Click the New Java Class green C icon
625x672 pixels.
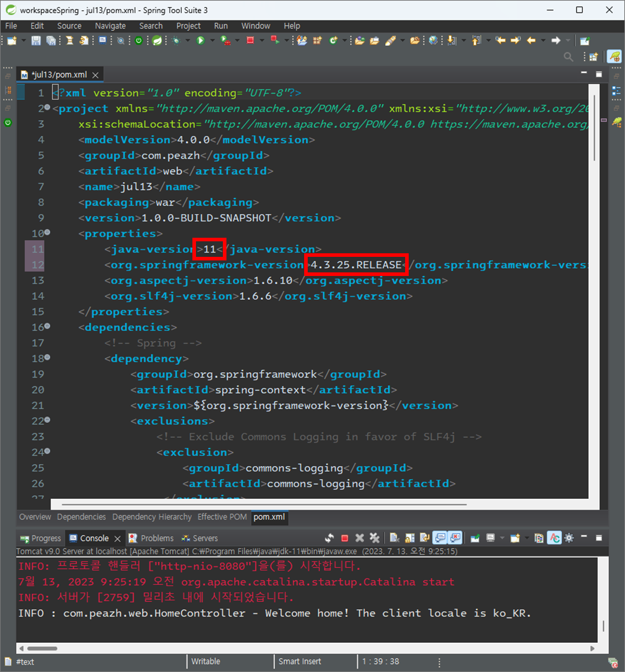(333, 41)
